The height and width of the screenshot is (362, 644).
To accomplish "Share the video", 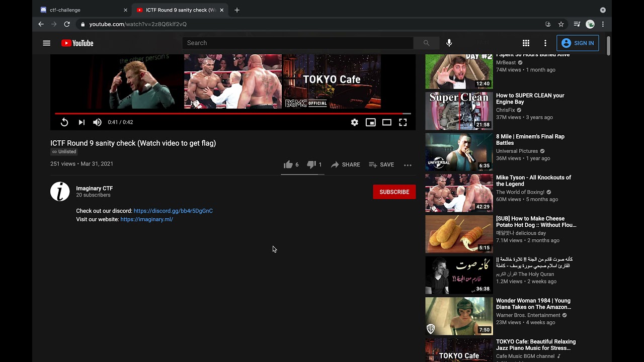I will 345,164.
